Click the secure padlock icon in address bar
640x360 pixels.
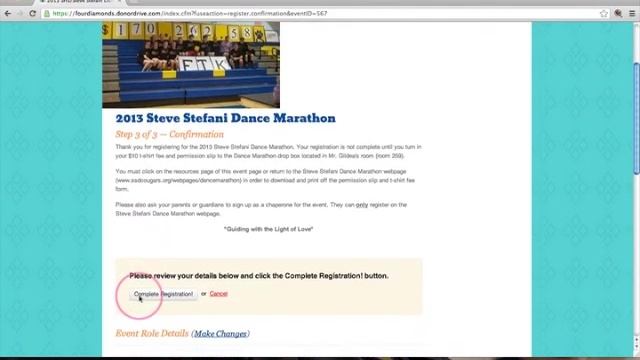click(x=47, y=13)
